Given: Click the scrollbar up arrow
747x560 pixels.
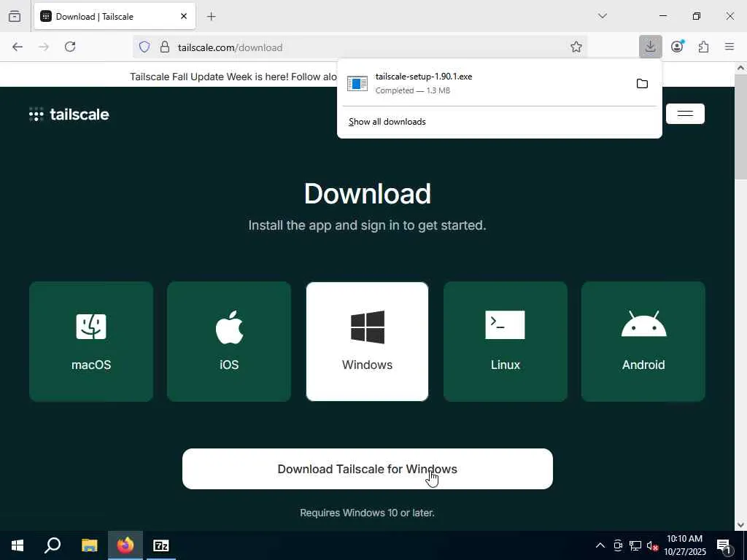Looking at the screenshot, I should click(x=740, y=68).
